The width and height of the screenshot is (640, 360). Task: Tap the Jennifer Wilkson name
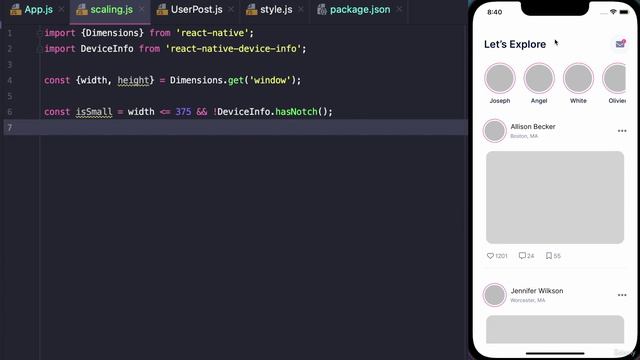[x=537, y=291]
